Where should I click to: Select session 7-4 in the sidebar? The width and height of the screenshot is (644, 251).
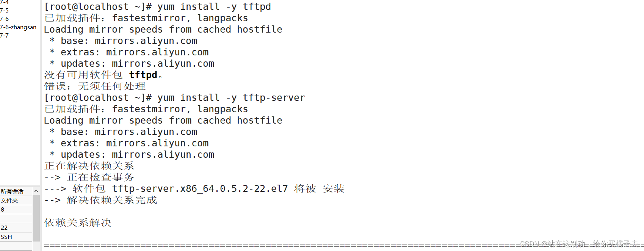click(x=5, y=2)
